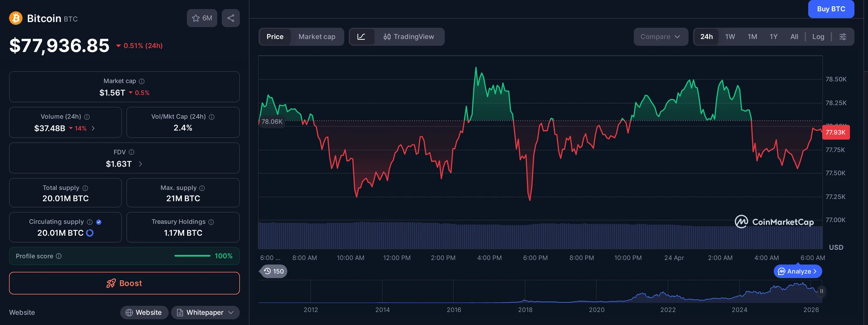This screenshot has height=325, width=868.
Task: Click the 2018 label on timeline
Action: [x=525, y=310]
